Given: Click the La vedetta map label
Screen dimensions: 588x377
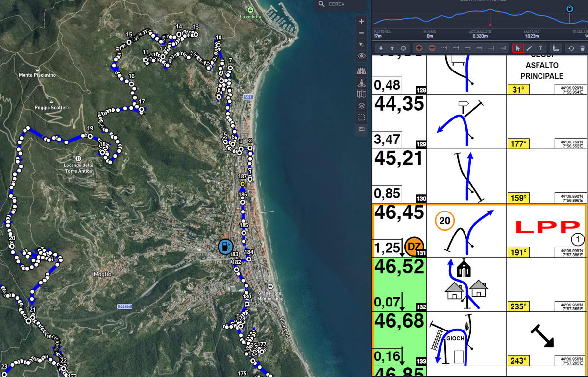Looking at the screenshot, I should [x=250, y=17].
